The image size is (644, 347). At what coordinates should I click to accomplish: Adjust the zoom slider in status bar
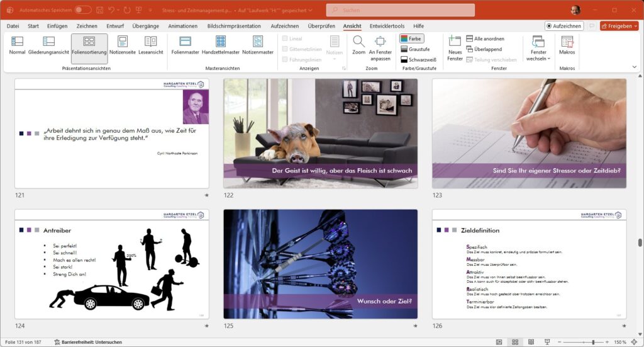click(593, 342)
